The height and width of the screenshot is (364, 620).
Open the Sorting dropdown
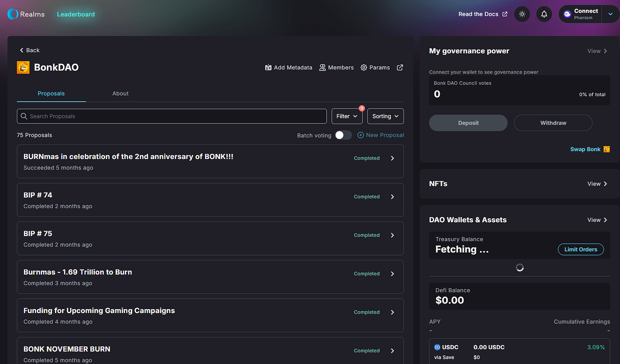[385, 116]
